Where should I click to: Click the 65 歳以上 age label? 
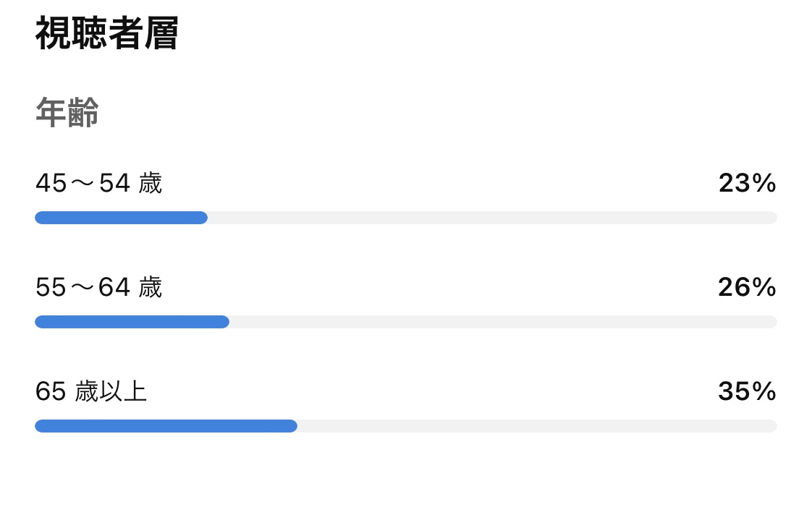[91, 391]
